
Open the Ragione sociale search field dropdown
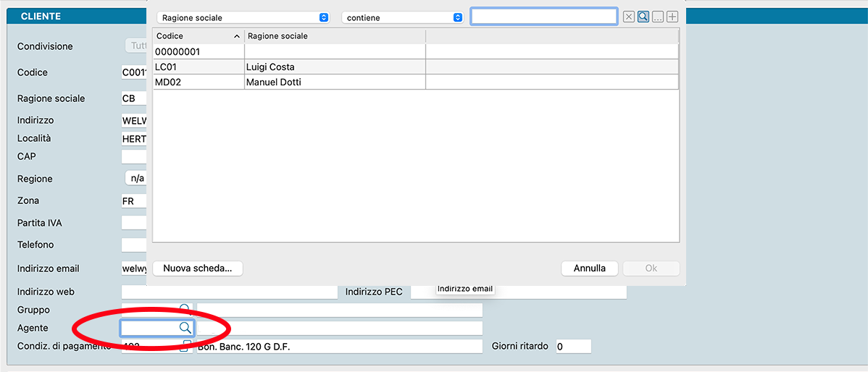(243, 17)
